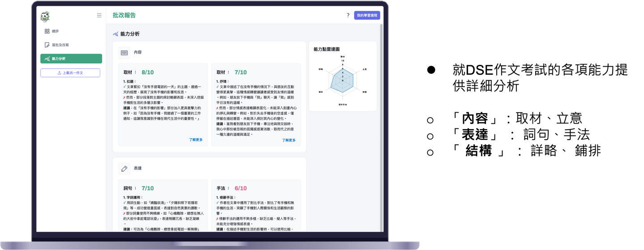Click the 我的學習進程 button
644x250 pixels.
(367, 15)
